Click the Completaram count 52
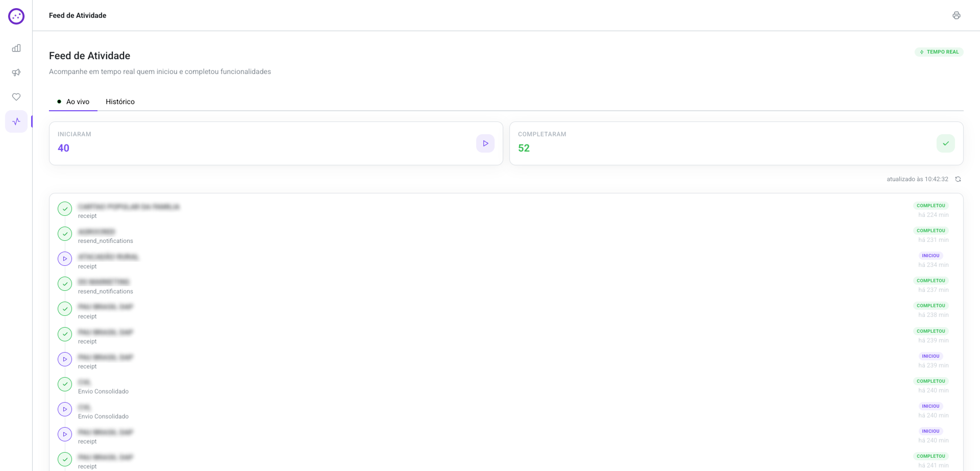The width and height of the screenshot is (980, 471). point(524,148)
